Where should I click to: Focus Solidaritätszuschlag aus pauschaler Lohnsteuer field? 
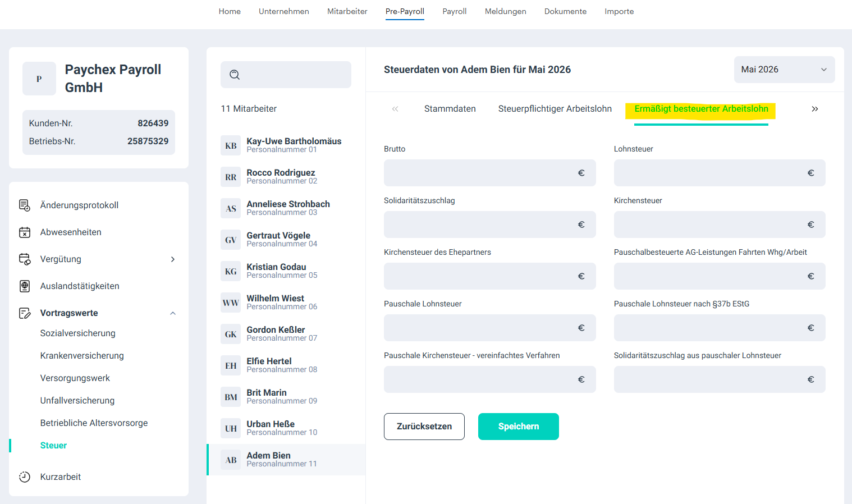(x=720, y=379)
